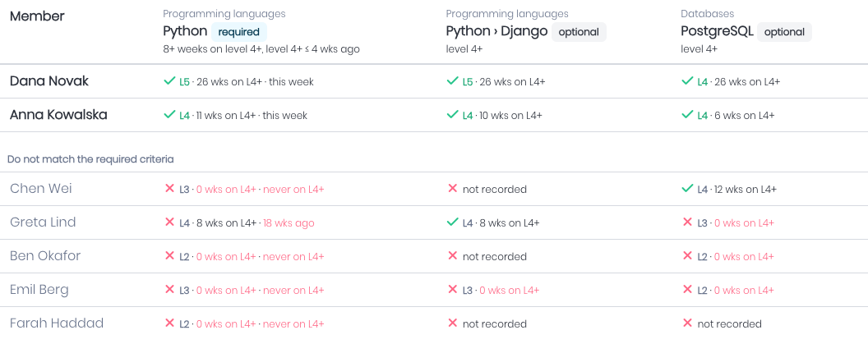Click the 'required' badge next to Python
The height and width of the screenshot is (353, 868).
pos(239,32)
